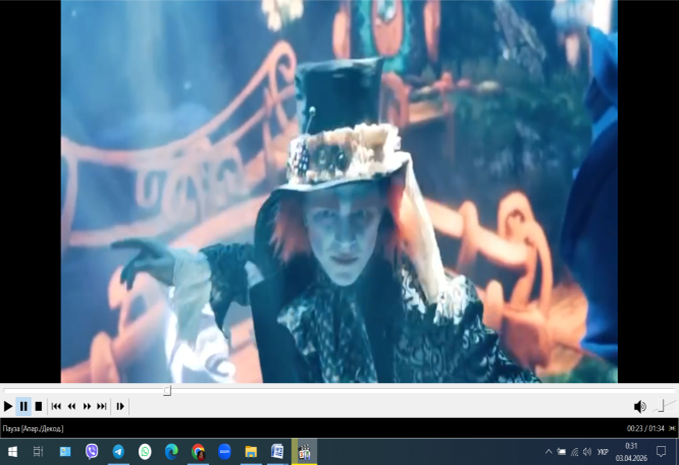Mute the player's speaker icon

tap(640, 406)
